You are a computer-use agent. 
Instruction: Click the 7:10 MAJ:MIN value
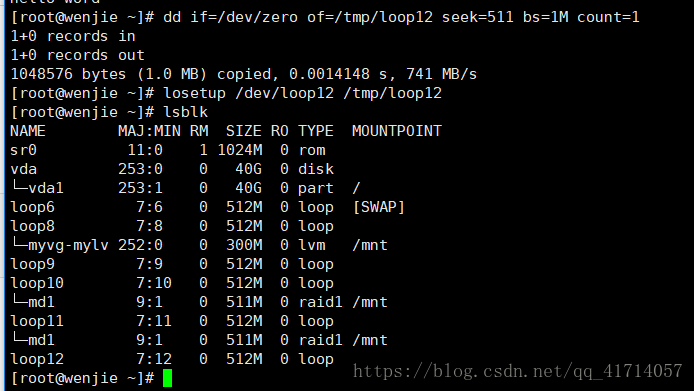154,283
